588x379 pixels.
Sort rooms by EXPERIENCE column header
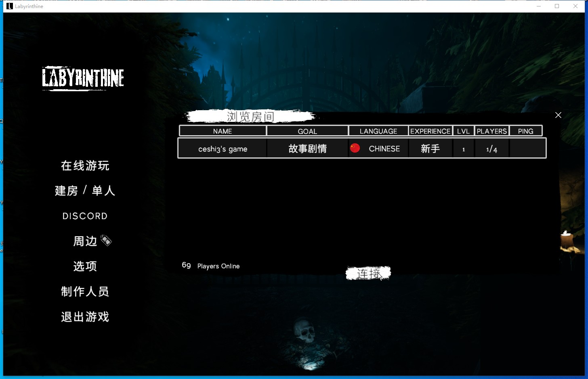430,131
